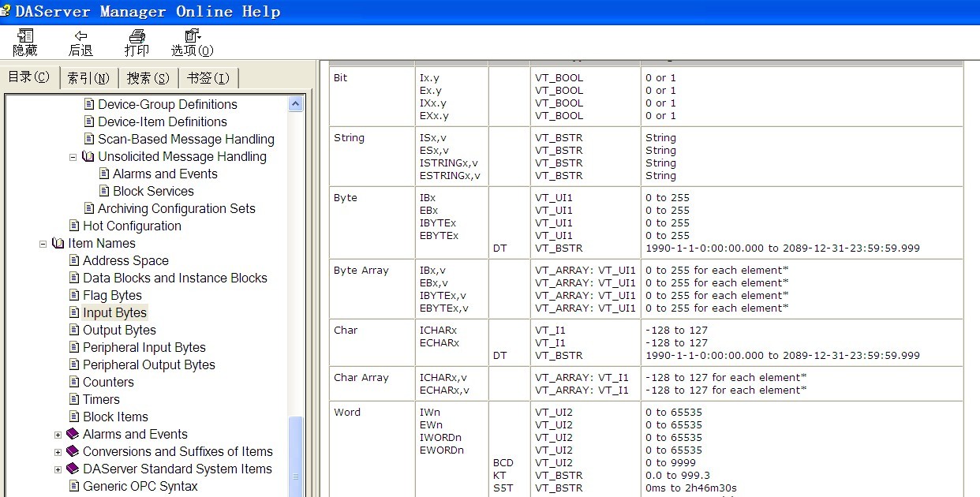The height and width of the screenshot is (497, 980).
Task: Select DAServer Standard System Items entry
Action: 178,469
